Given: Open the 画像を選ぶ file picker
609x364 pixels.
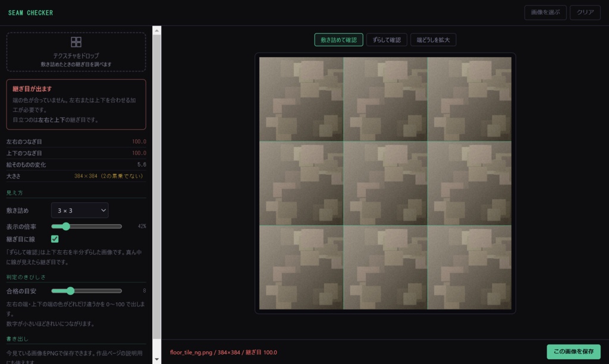Looking at the screenshot, I should coord(545,12).
